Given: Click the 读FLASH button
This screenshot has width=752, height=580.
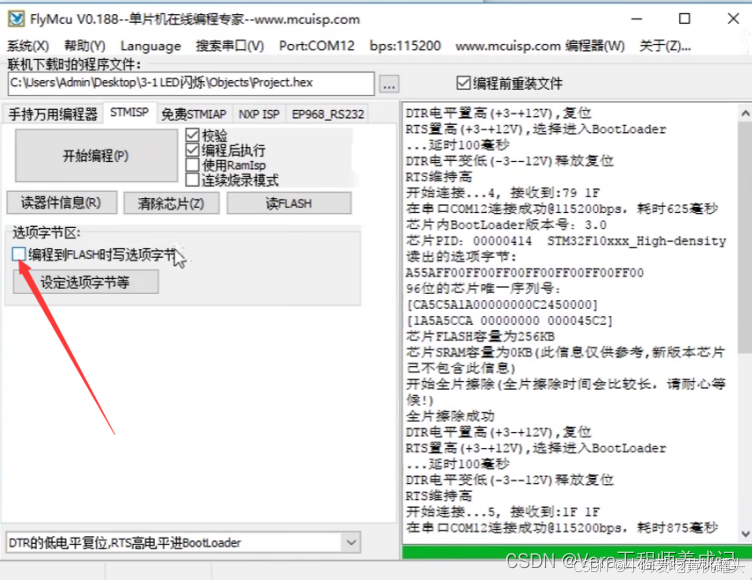Looking at the screenshot, I should point(289,203).
